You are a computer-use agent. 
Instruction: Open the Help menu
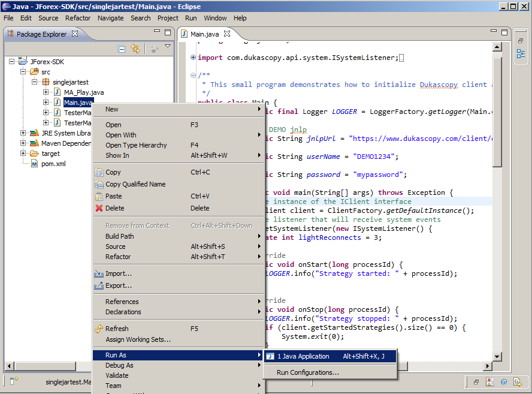240,18
